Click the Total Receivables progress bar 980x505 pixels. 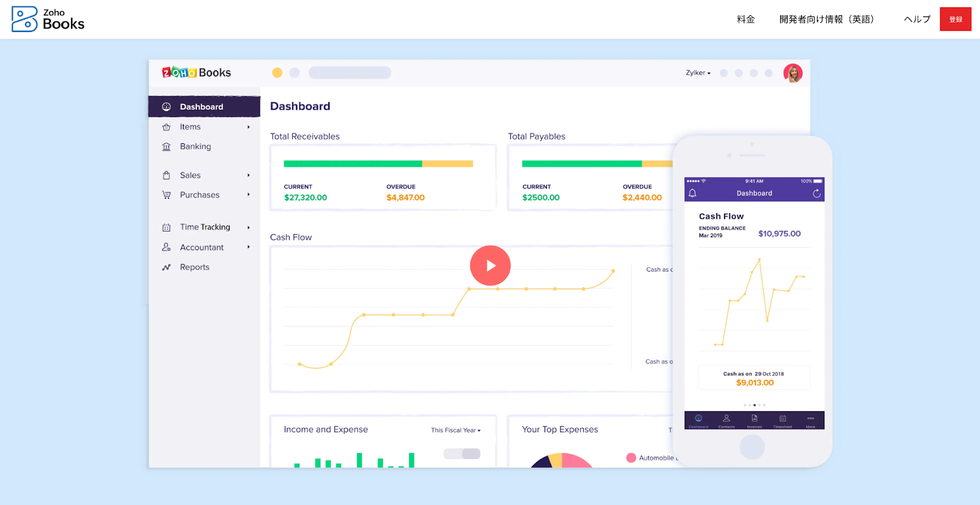pyautogui.click(x=379, y=164)
